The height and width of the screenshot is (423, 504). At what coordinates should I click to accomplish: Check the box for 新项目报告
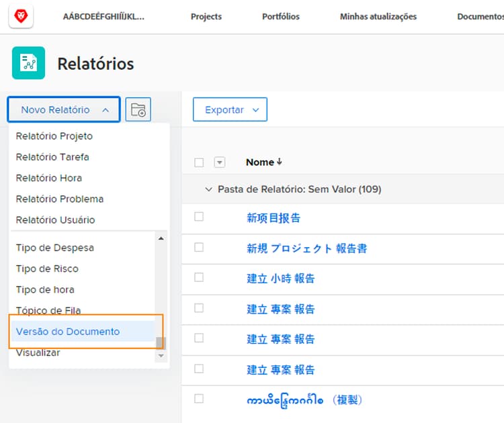(x=199, y=216)
